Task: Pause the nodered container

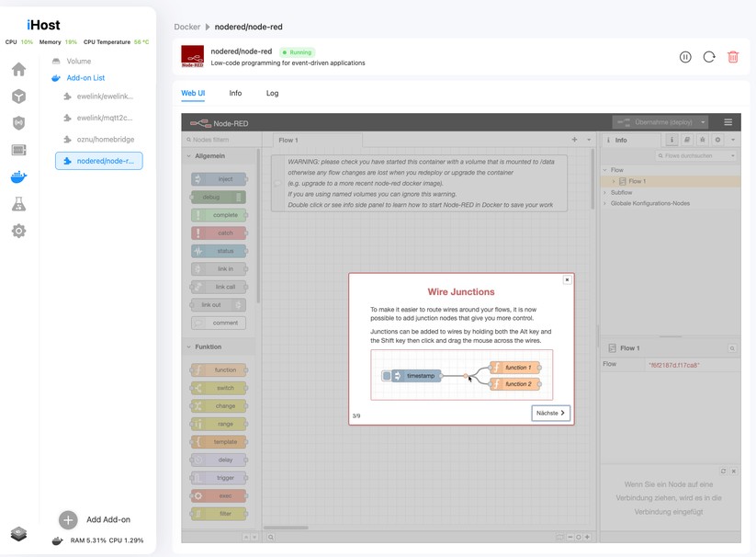Action: pyautogui.click(x=685, y=56)
